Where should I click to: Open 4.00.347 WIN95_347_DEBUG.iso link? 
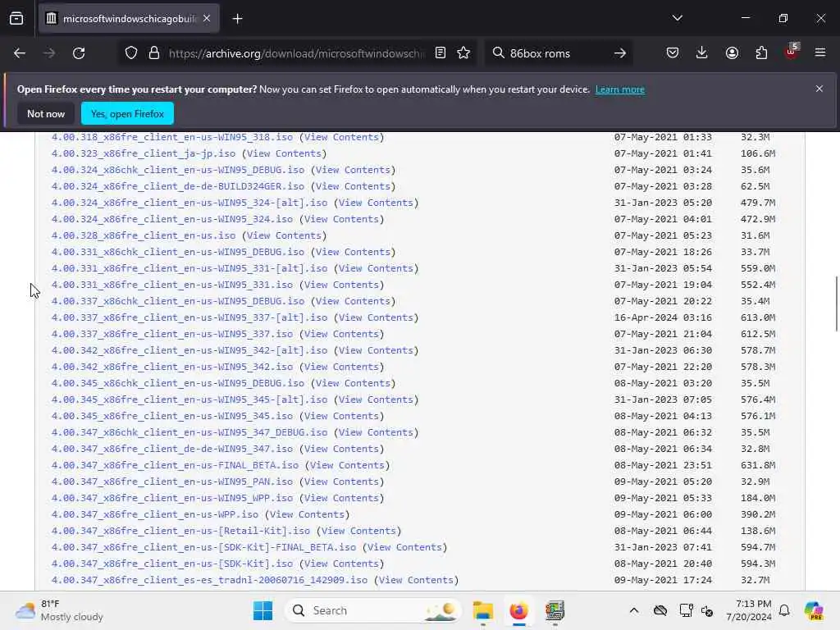click(x=189, y=432)
